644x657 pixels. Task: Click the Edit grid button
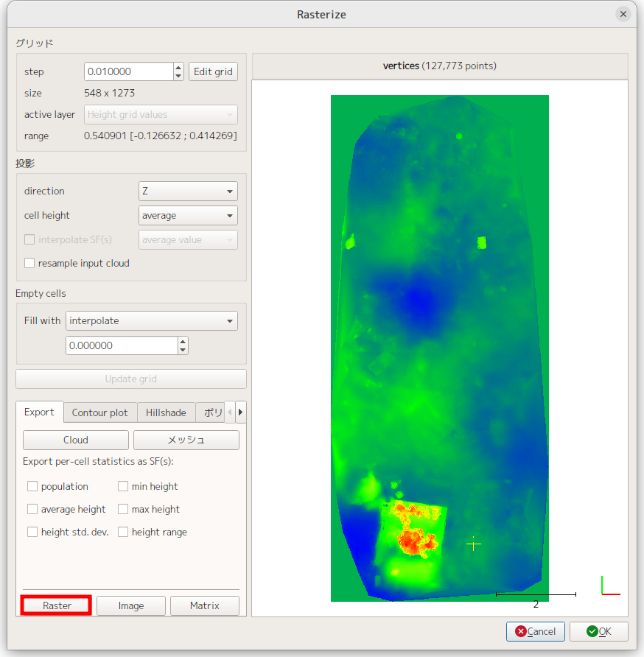coord(213,71)
